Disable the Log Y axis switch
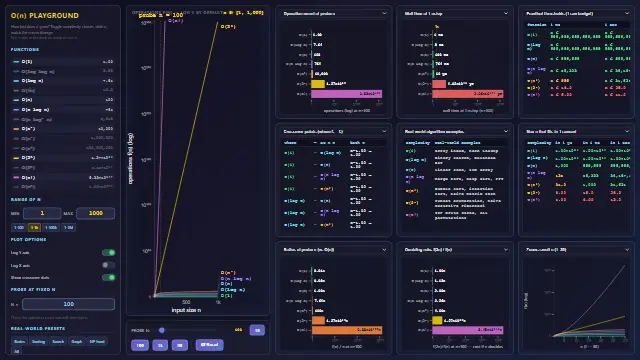Viewport: 640px width, 360px height. point(109,253)
